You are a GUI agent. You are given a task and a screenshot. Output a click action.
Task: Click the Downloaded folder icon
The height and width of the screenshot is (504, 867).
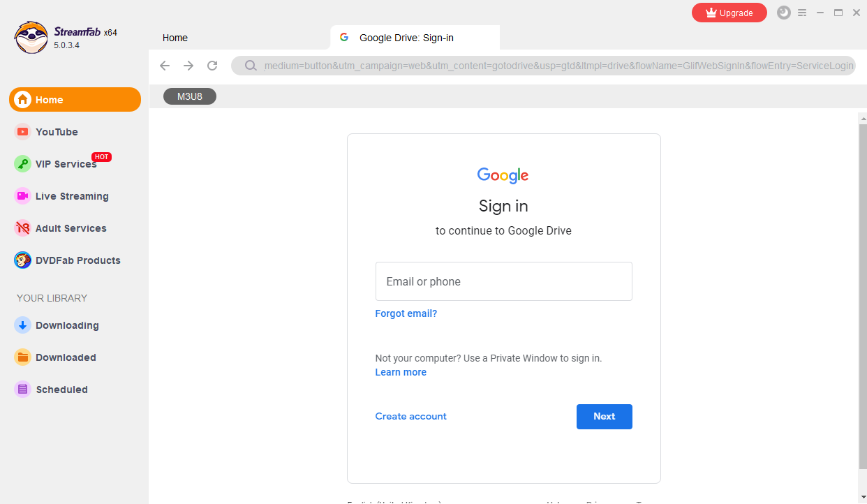23,357
